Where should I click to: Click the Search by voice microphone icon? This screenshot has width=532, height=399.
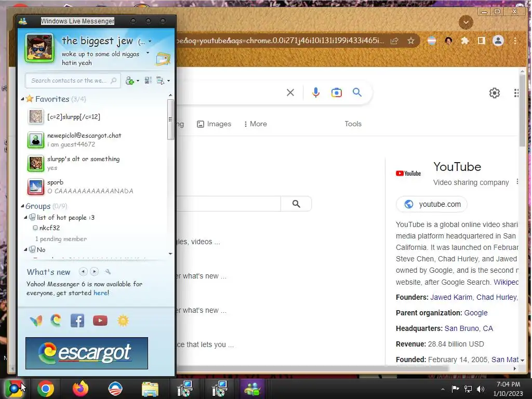(x=316, y=92)
